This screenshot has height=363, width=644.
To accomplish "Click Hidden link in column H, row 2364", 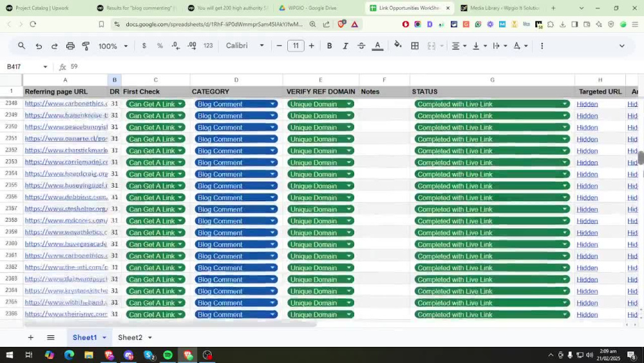I will (x=587, y=291).
